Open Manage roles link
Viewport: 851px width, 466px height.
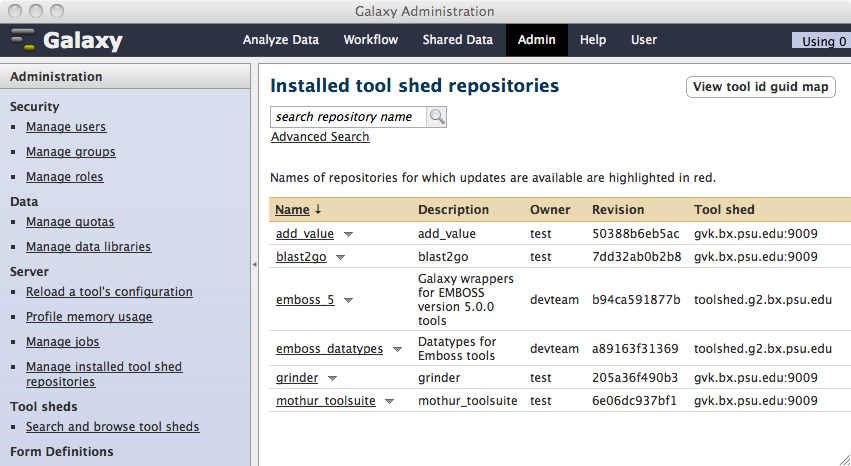pyautogui.click(x=65, y=177)
